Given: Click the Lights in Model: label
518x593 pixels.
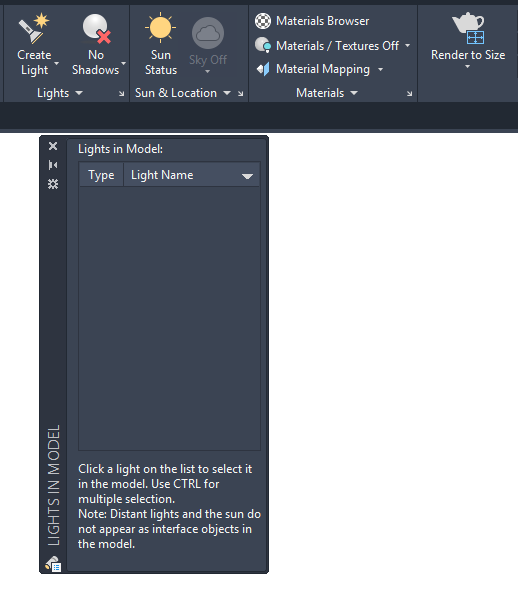Looking at the screenshot, I should click(120, 149).
